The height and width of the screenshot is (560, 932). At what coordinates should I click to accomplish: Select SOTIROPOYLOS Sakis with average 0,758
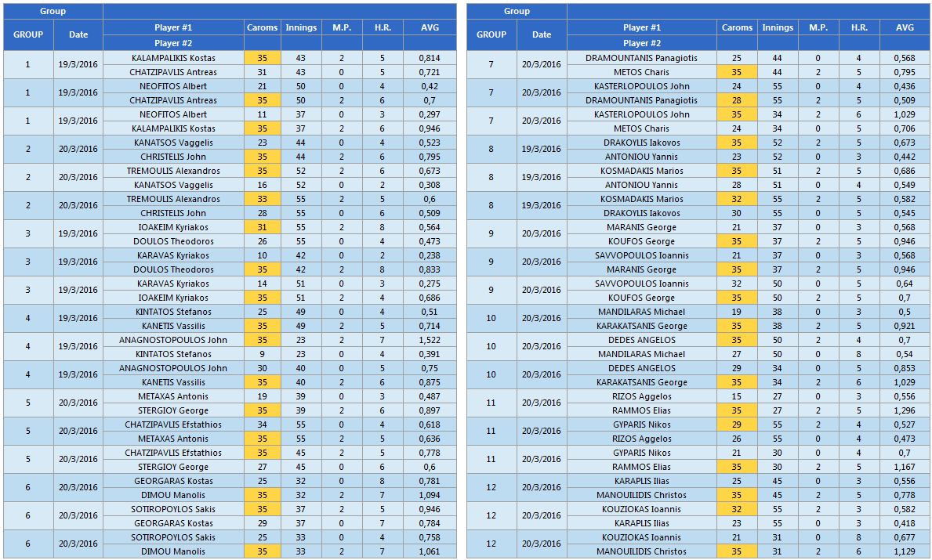point(173,537)
